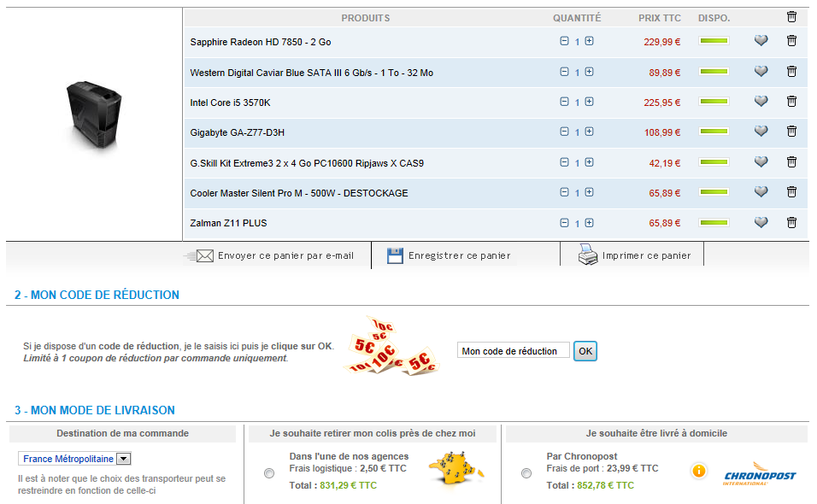Click Enregistrer ce panier
Image resolution: width=817 pixels, height=504 pixels.
pyautogui.click(x=449, y=255)
